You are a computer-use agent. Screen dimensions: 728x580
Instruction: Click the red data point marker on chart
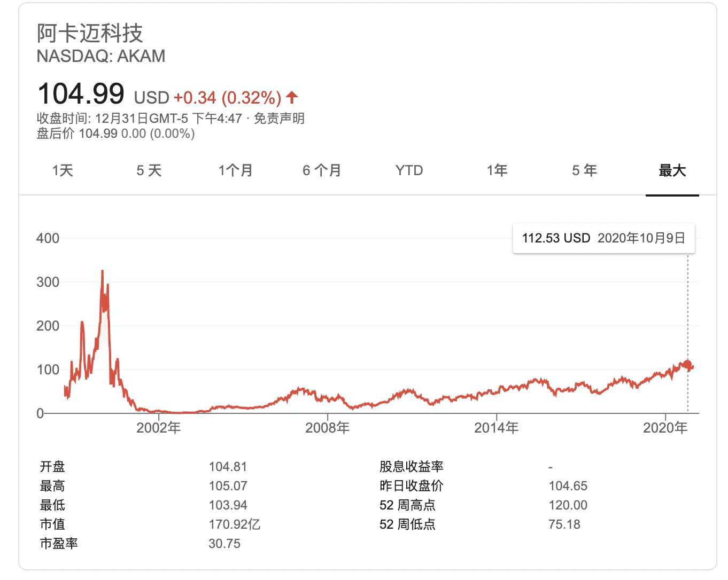point(687,365)
